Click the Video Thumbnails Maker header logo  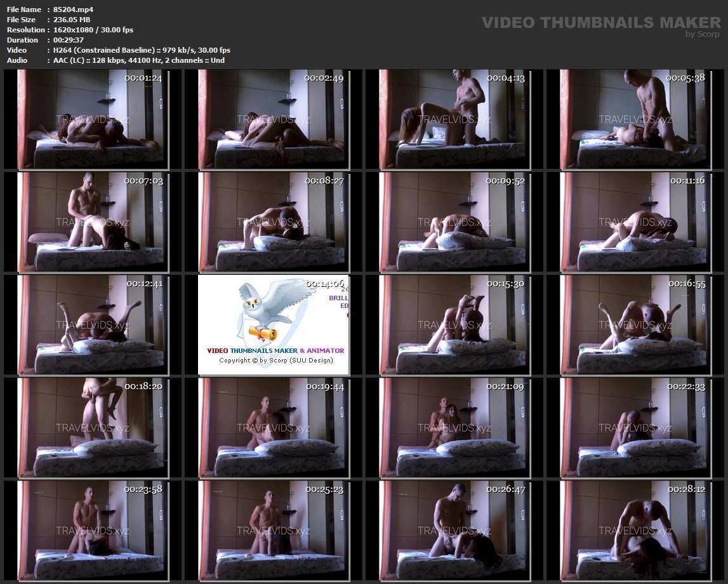click(x=600, y=23)
